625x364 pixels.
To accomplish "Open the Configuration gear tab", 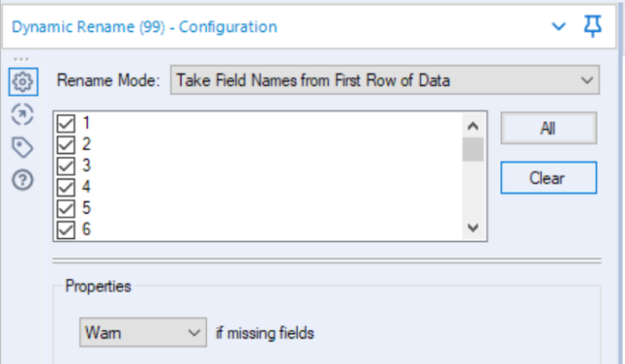I will click(x=23, y=82).
